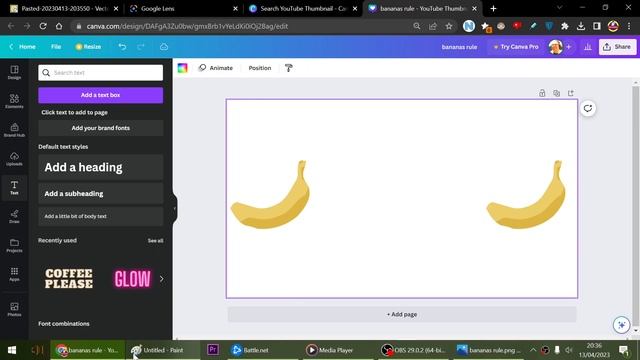Click Add a text box button

(x=100, y=95)
